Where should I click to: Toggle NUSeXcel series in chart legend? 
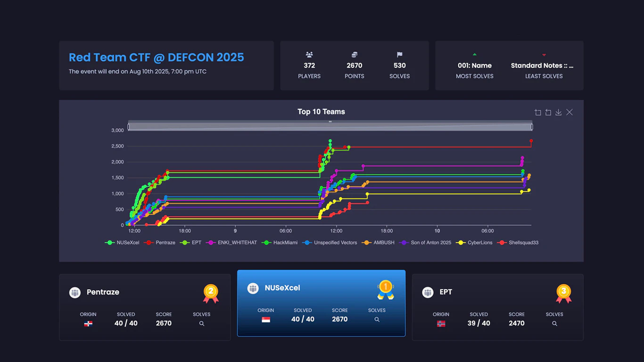[x=122, y=243]
